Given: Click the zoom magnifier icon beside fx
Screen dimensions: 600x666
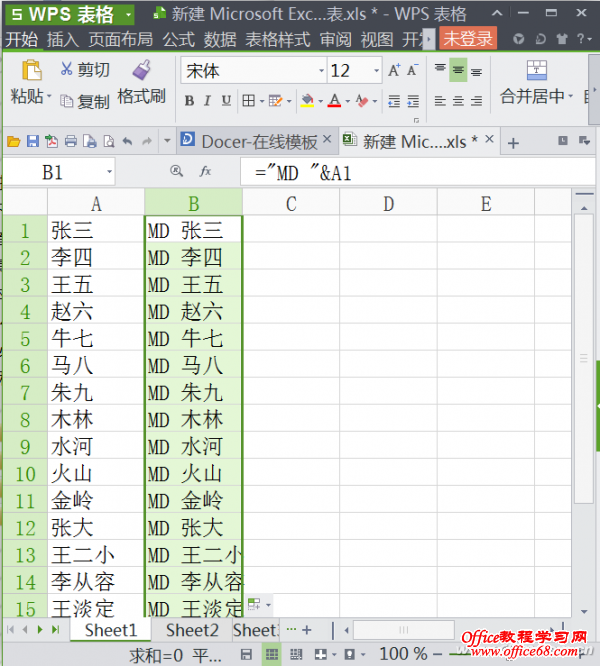Looking at the screenshot, I should [x=177, y=171].
